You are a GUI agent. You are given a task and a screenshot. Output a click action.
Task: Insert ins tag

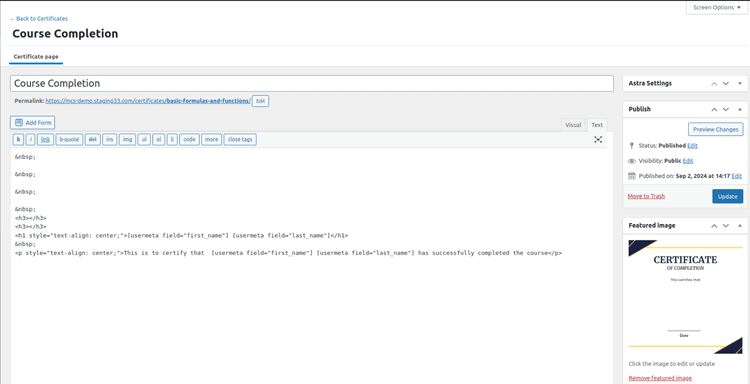coord(110,139)
